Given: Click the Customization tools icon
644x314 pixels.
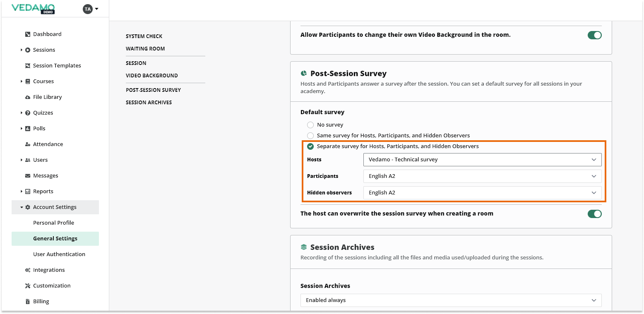Looking at the screenshot, I should 28,286.
